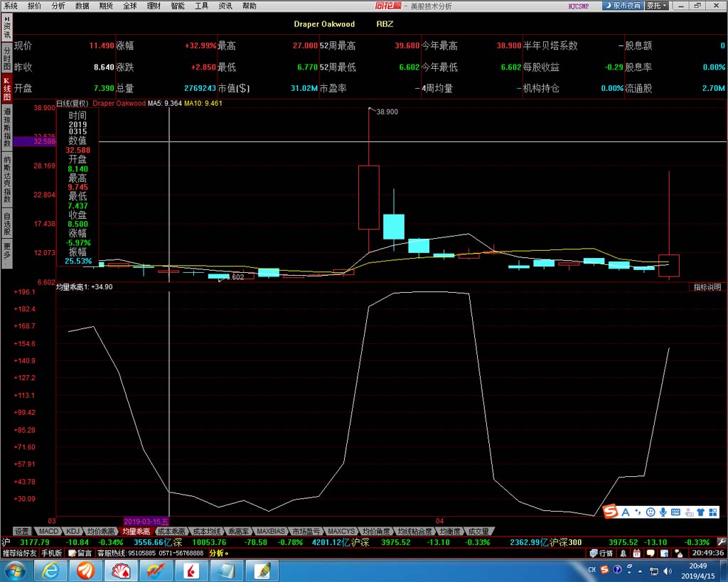728x582 pixels.
Task: Open the 报价 menu
Action: pos(34,6)
